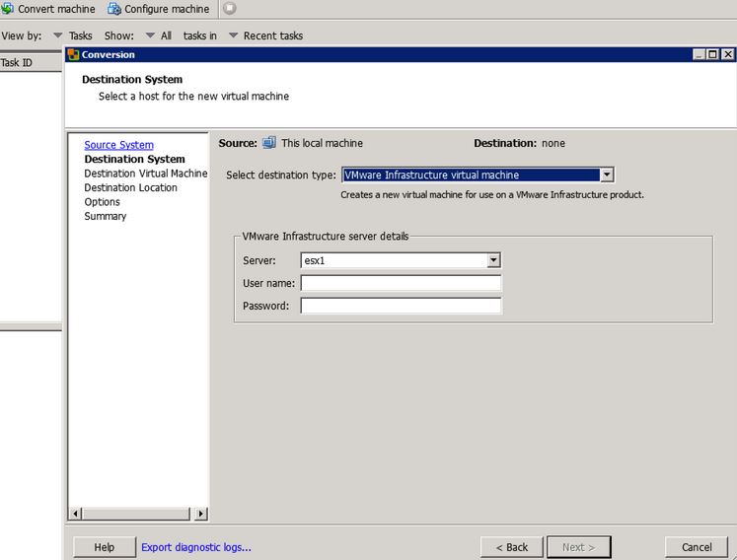Click the VMware Infrastructure virtual machine selection
This screenshot has height=560, width=737.
[x=472, y=175]
